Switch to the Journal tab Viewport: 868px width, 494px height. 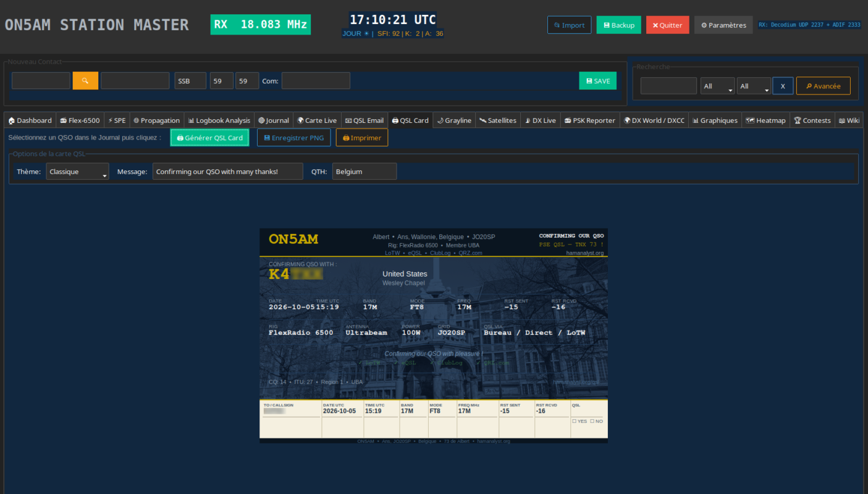coord(274,120)
